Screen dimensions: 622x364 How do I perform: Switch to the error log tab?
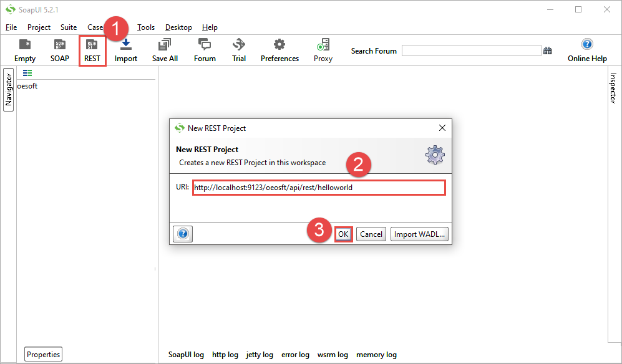pyautogui.click(x=295, y=355)
